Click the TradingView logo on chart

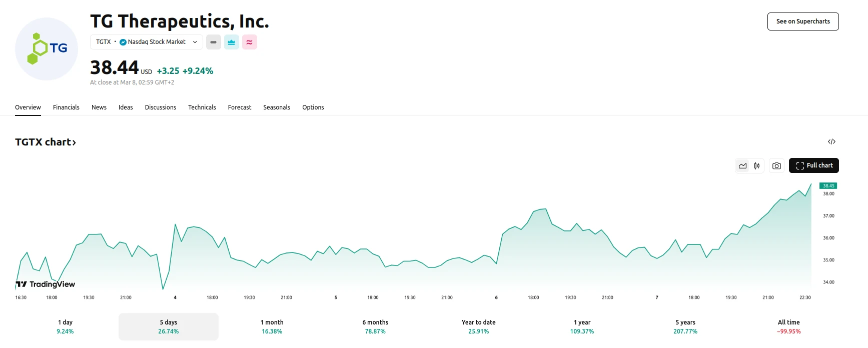[46, 284]
